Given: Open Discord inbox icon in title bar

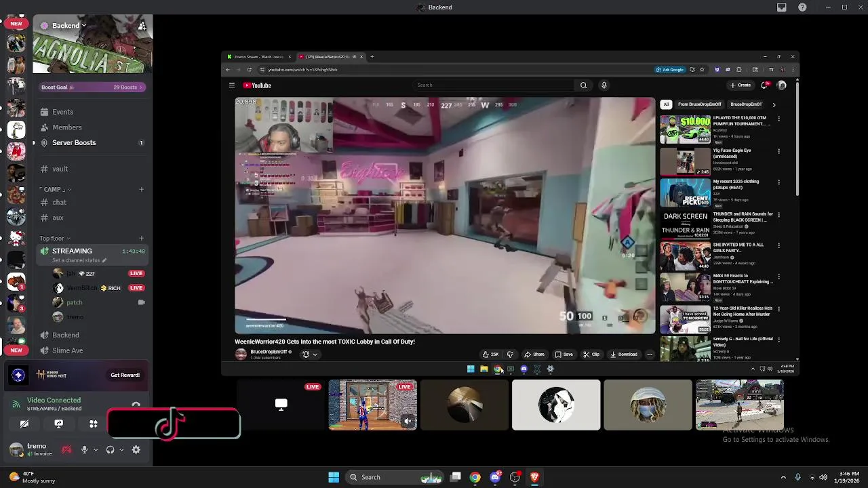Looking at the screenshot, I should (782, 7).
